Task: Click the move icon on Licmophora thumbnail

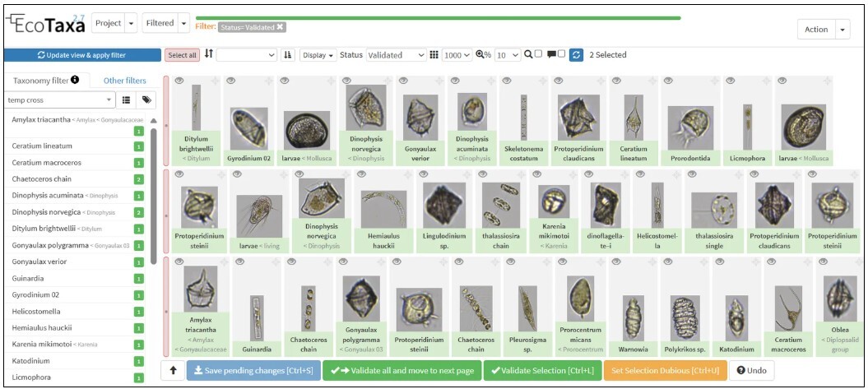Action: pyautogui.click(x=768, y=81)
